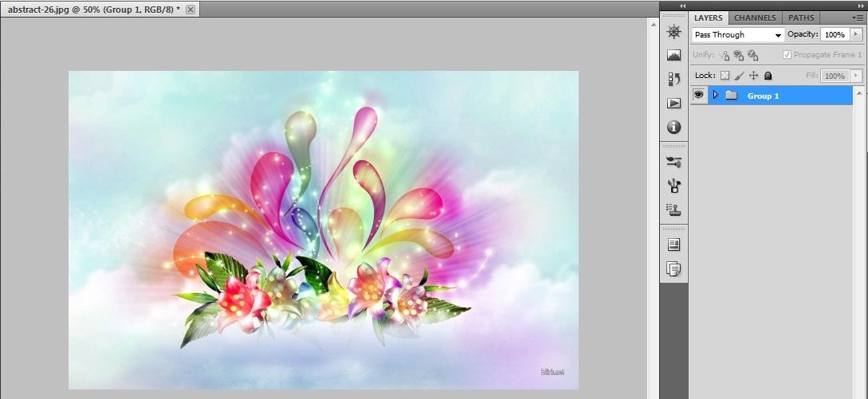Open the Tool Presets panel icon
Screen dimensions: 868x399
point(674,162)
